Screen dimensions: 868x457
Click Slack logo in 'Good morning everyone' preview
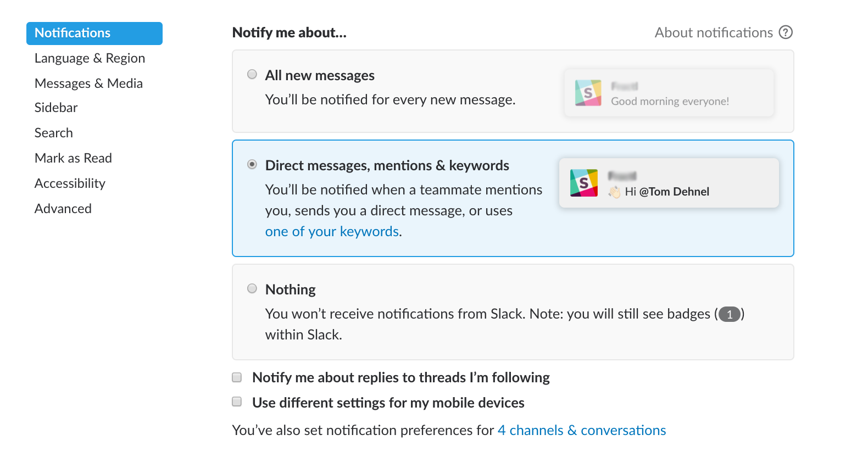click(588, 93)
